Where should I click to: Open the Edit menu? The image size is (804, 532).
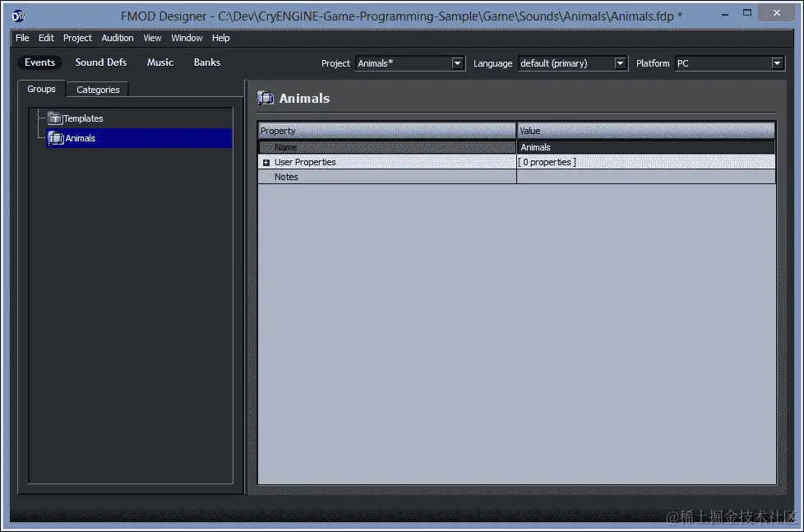[x=46, y=38]
